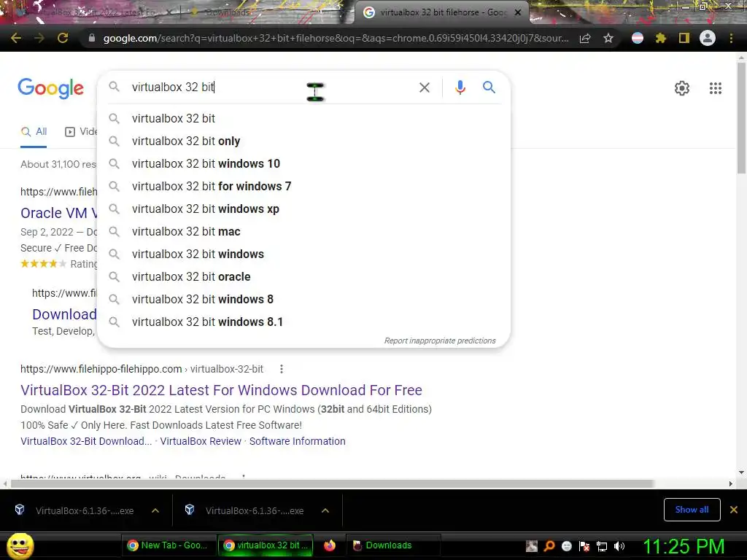Choose suggestion virtualbox 32 bit for windows 7
The image size is (747, 560).
click(x=303, y=186)
